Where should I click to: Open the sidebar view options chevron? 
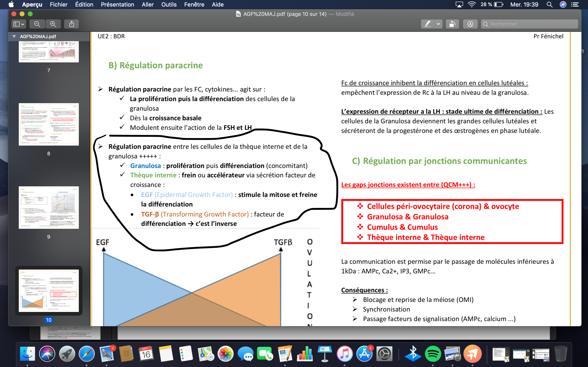click(23, 24)
